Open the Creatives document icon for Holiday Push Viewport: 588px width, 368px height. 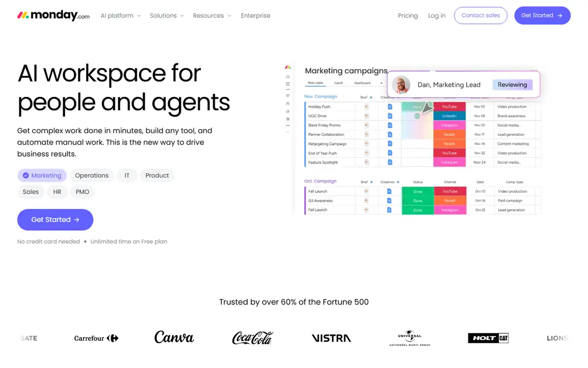pos(390,106)
